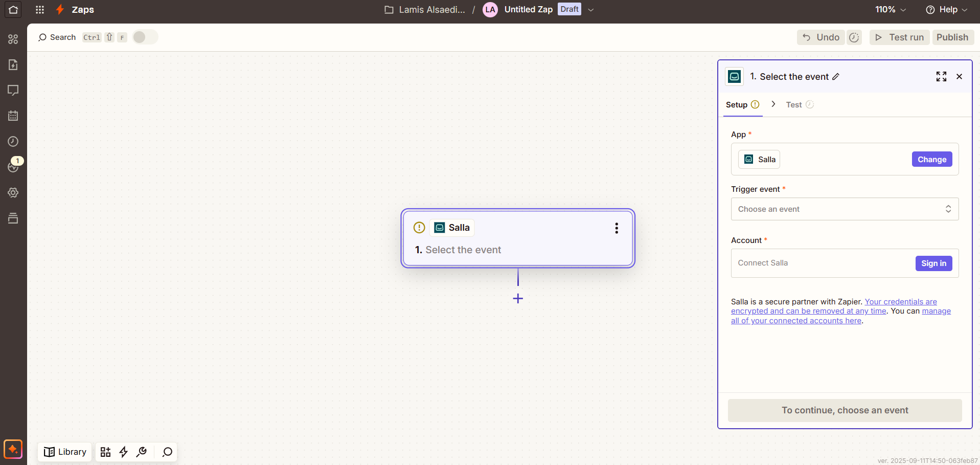Click the Zaps lightning bolt logo
This screenshot has width=980, height=465.
tap(60, 10)
